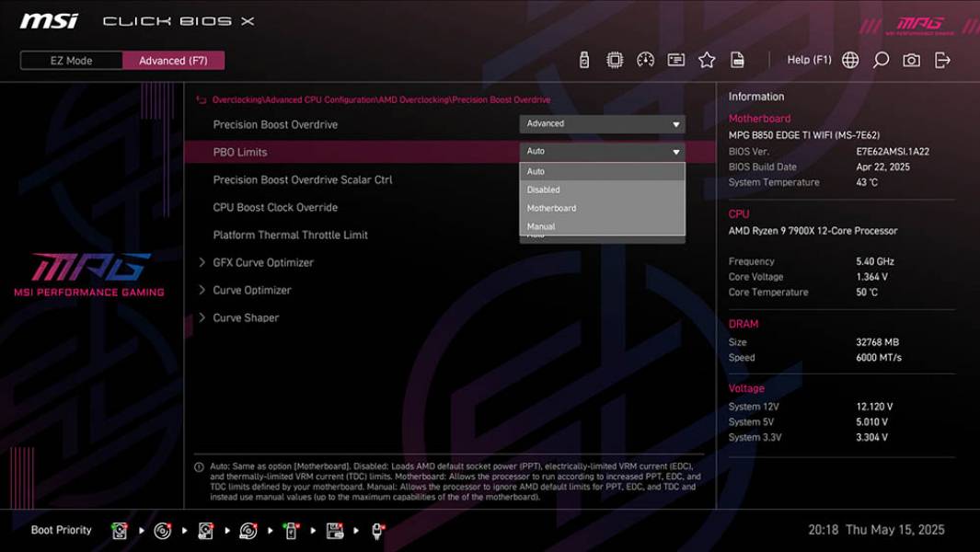Select second boot device optical disc icon
The height and width of the screenshot is (552, 980).
pos(163,531)
